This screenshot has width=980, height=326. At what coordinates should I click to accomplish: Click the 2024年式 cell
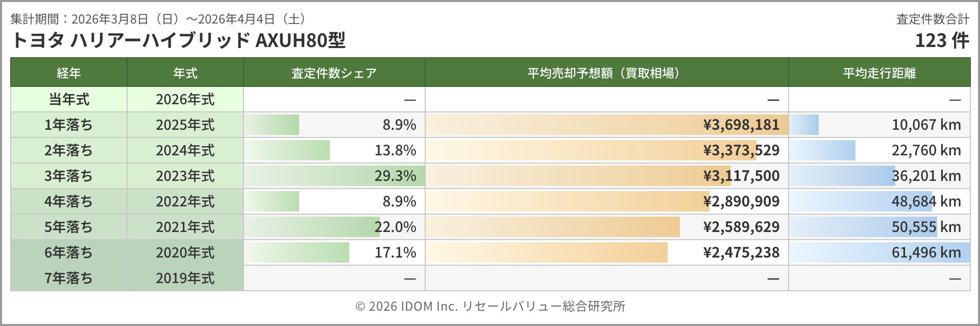click(185, 150)
